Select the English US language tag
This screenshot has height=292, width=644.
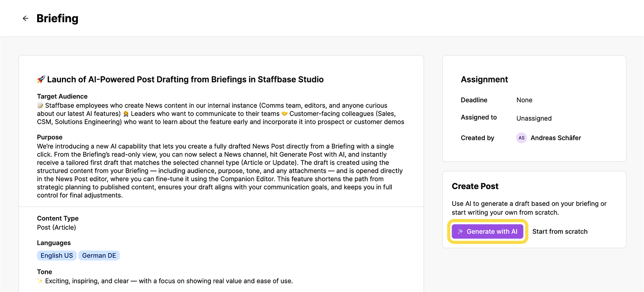[x=57, y=255]
